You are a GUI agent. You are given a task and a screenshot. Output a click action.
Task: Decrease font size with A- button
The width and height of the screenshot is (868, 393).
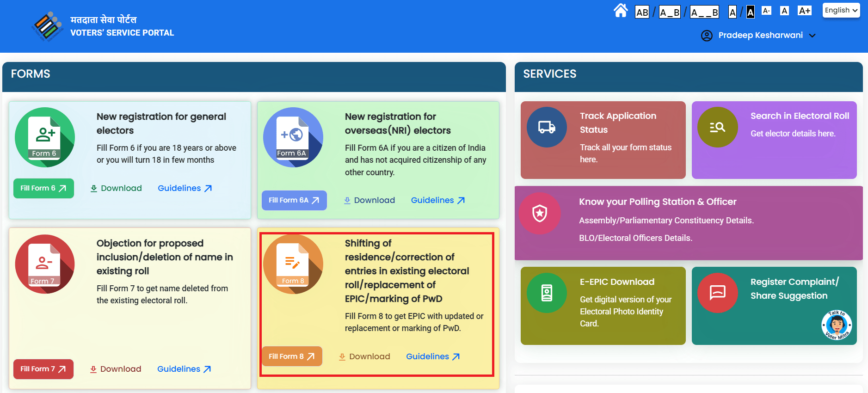coord(766,11)
